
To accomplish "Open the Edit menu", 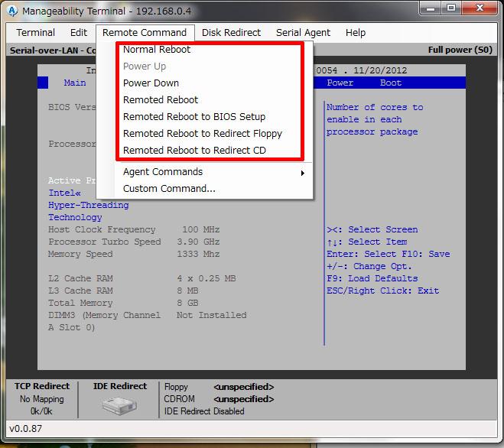I will (x=79, y=32).
